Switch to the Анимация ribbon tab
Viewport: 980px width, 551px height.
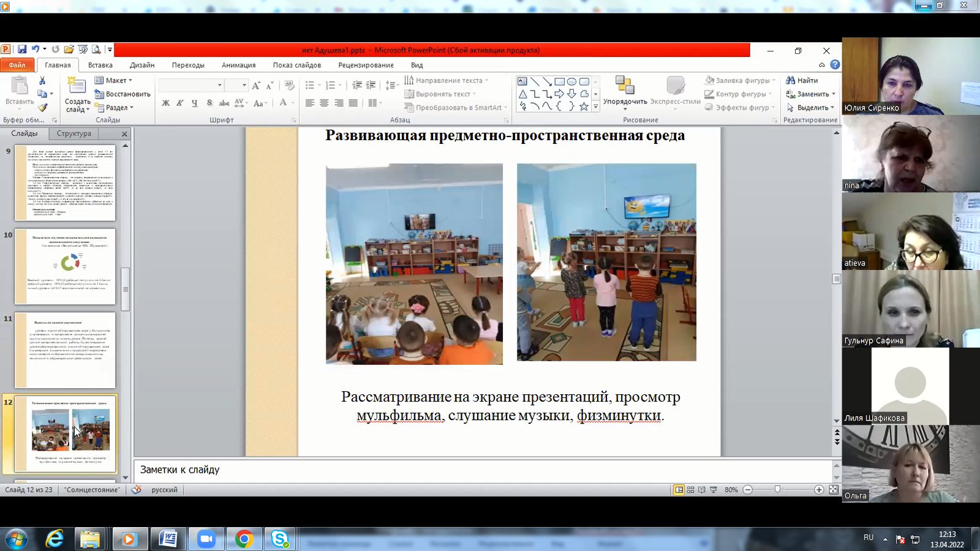tap(238, 65)
